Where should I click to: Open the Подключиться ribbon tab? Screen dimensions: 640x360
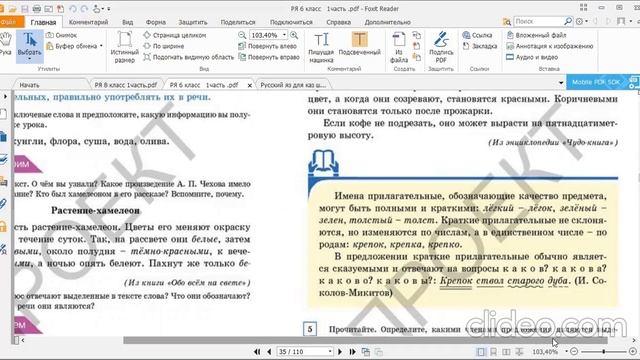tap(291, 22)
